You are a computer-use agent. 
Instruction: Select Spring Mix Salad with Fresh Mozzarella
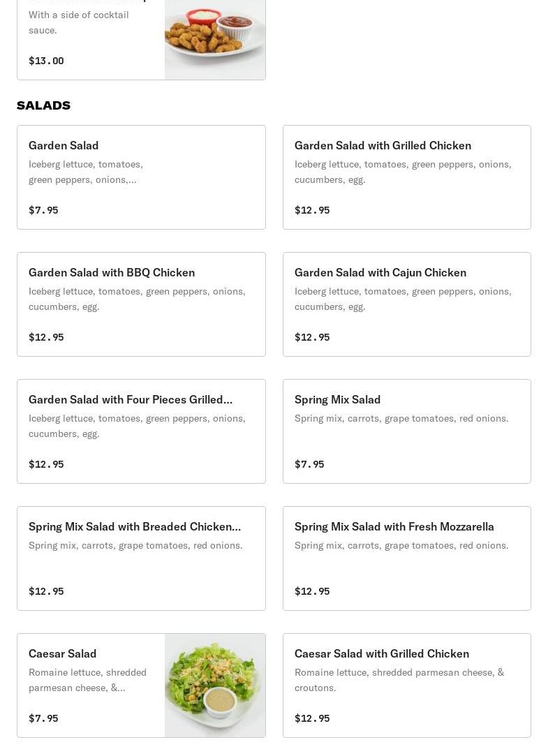[407, 558]
